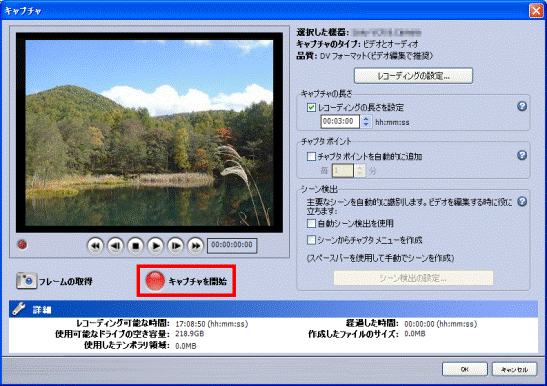This screenshot has width=547, height=386.
Task: Click the キャプチャのタイプ text line
Action: pyautogui.click(x=357, y=44)
